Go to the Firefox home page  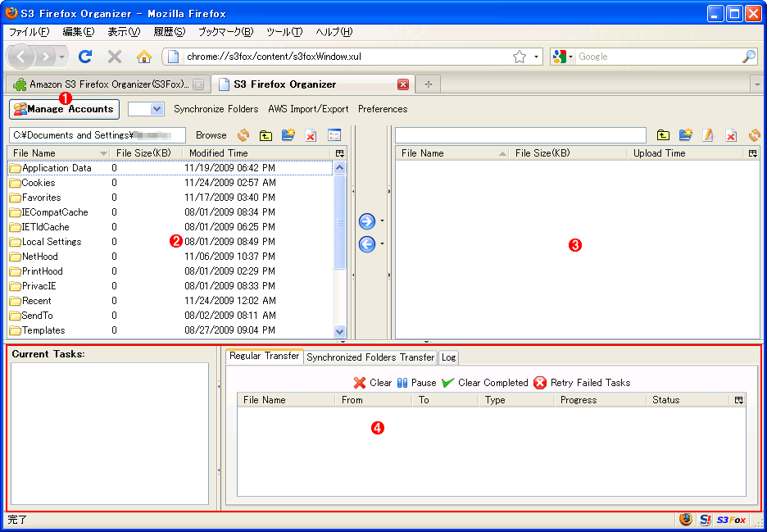click(144, 57)
